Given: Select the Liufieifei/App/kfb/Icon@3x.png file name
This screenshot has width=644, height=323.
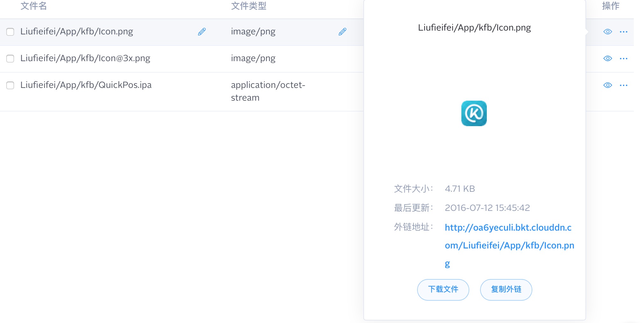Looking at the screenshot, I should 85,58.
